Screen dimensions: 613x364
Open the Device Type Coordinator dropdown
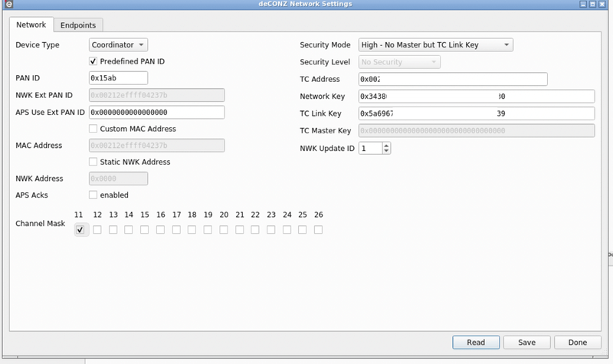118,45
